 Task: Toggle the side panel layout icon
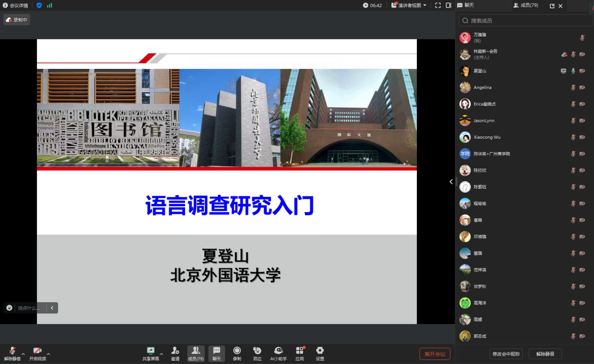coord(448,6)
